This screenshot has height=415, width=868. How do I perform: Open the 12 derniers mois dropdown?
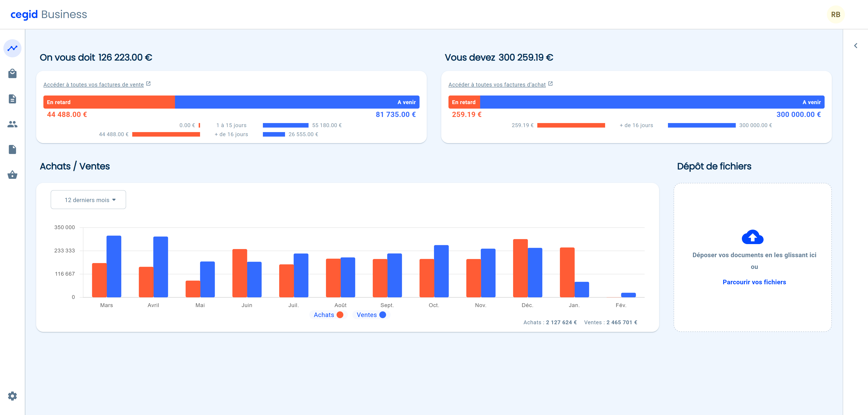(88, 199)
